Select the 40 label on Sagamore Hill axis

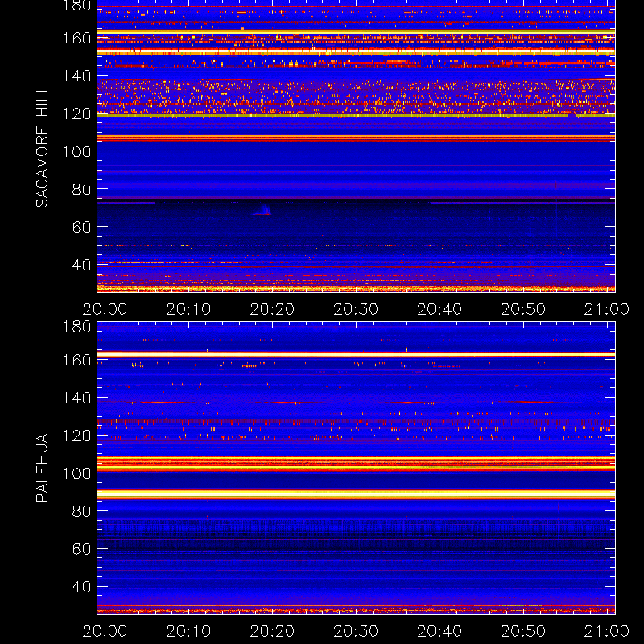[81, 265]
